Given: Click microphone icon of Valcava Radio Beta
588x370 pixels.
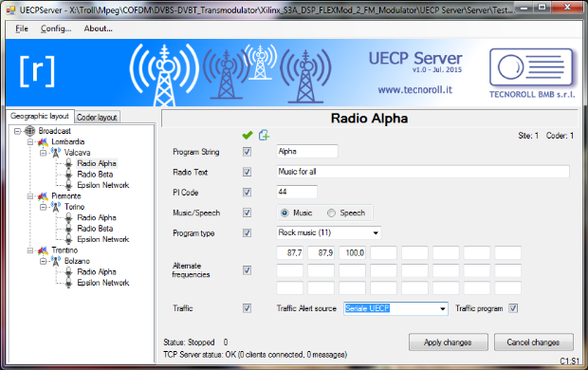Looking at the screenshot, I should tap(68, 175).
